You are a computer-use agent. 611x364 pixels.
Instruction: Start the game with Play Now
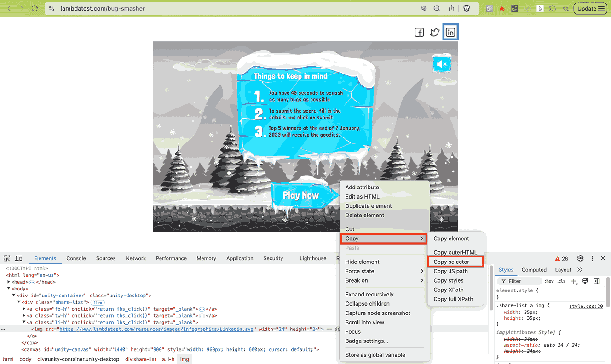pyautogui.click(x=301, y=196)
